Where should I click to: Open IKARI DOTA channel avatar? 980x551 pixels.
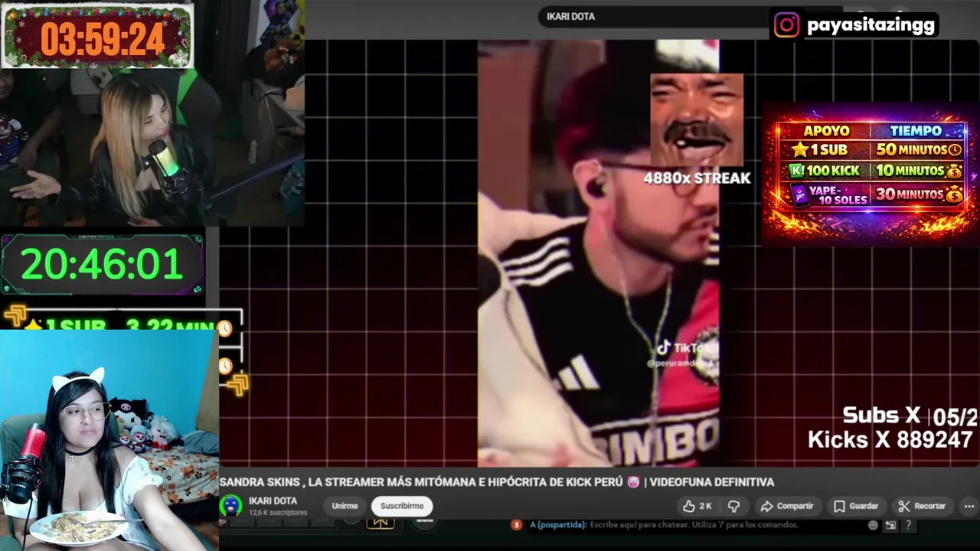pyautogui.click(x=230, y=506)
